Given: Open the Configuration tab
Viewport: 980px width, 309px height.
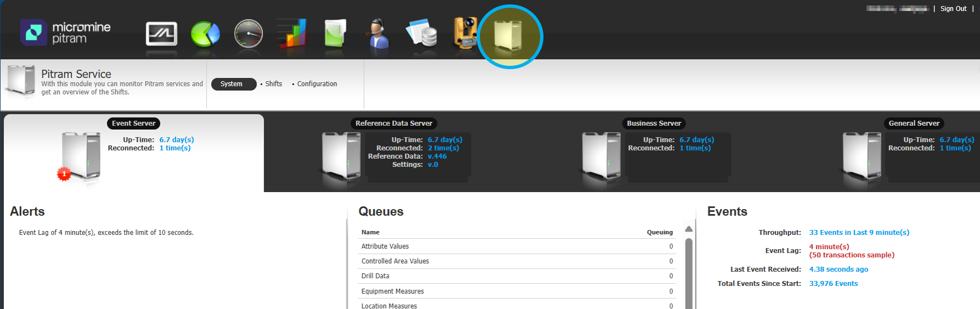Looking at the screenshot, I should (316, 84).
